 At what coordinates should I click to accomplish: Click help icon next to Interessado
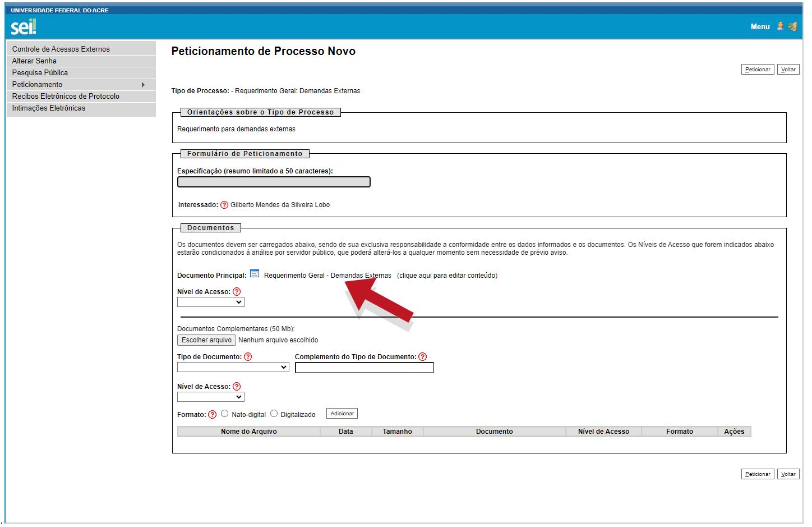tap(224, 205)
